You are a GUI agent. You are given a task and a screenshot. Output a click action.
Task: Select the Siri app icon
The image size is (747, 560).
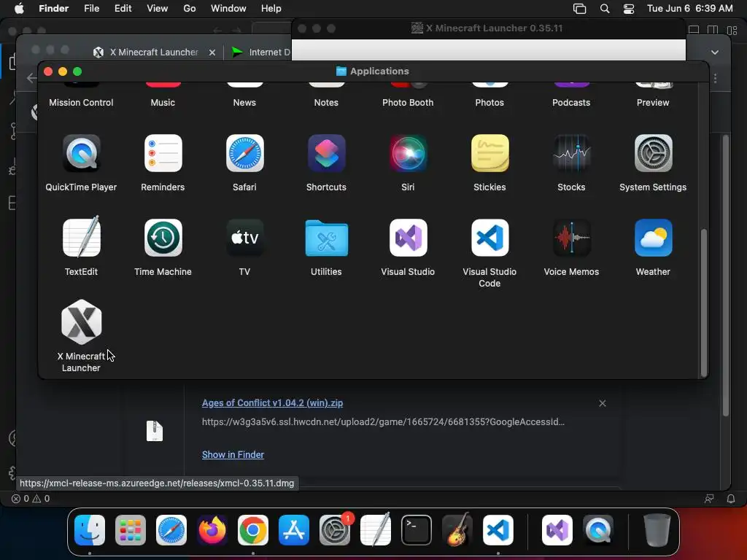pos(408,153)
